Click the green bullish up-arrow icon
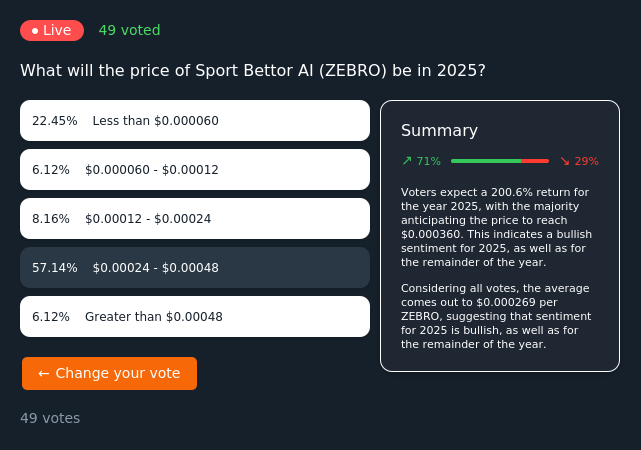The width and height of the screenshot is (641, 450). [x=407, y=161]
